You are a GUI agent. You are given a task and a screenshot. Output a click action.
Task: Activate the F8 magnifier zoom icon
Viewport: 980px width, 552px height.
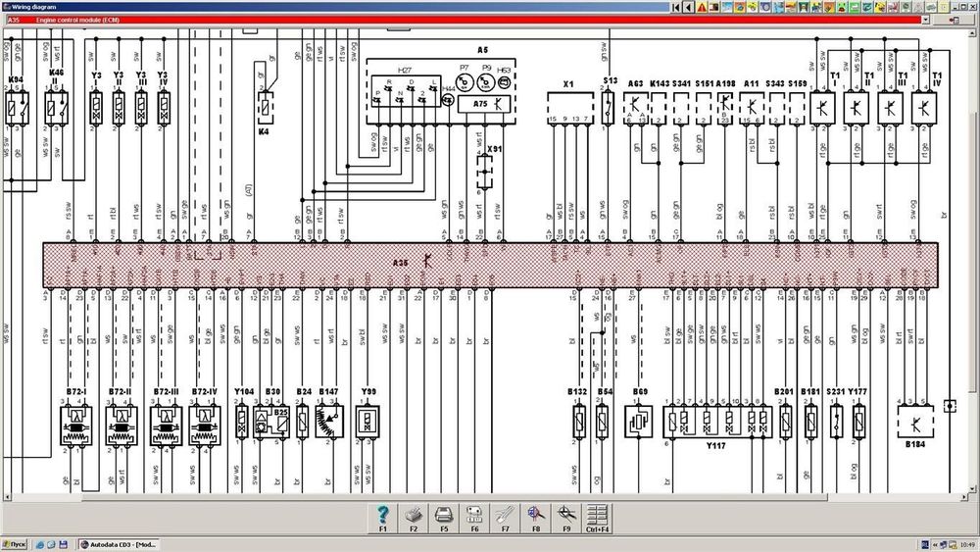coord(536,519)
